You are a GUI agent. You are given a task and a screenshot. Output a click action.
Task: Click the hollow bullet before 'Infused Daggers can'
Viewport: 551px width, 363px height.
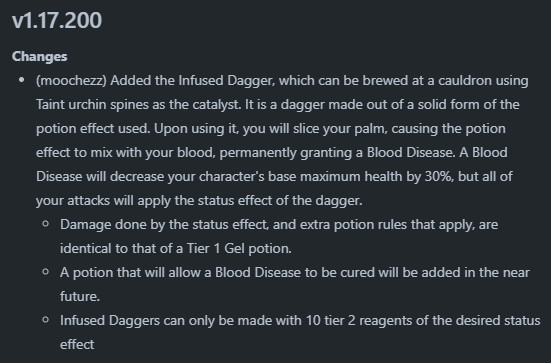pos(45,320)
